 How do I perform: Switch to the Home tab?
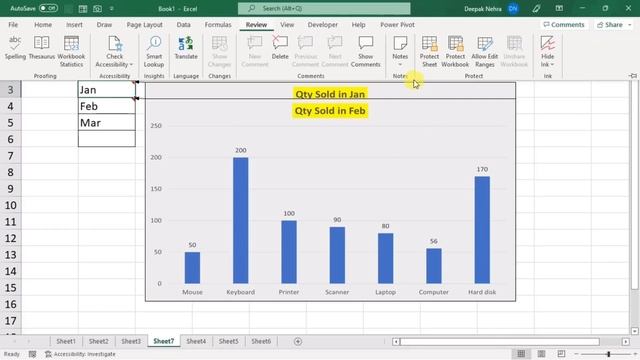tap(43, 24)
